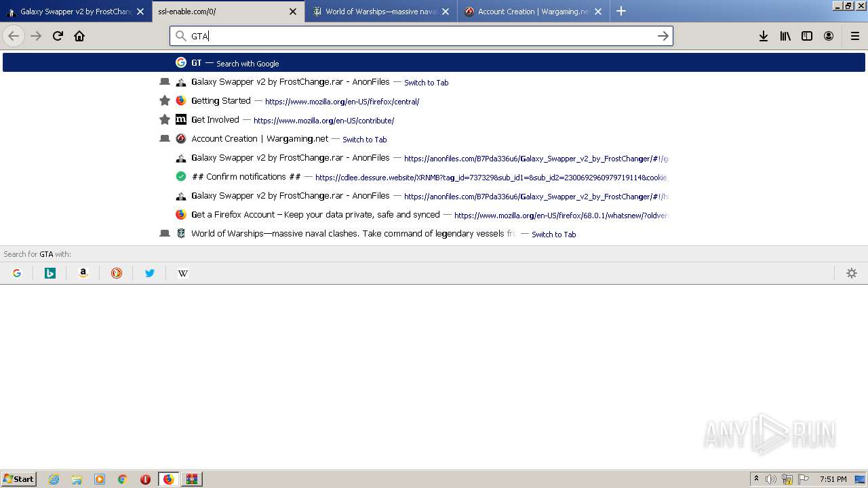Open the Library icon
The width and height of the screenshot is (868, 488).
pyautogui.click(x=785, y=36)
